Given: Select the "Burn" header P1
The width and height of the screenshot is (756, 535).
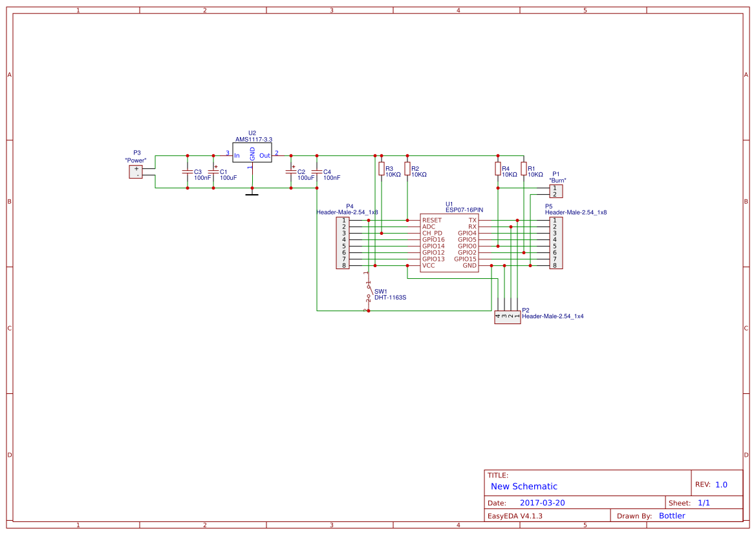Looking at the screenshot, I should pos(556,190).
